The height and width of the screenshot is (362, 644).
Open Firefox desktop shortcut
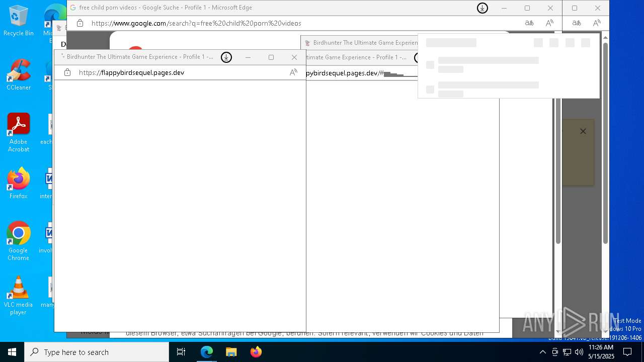tap(19, 184)
